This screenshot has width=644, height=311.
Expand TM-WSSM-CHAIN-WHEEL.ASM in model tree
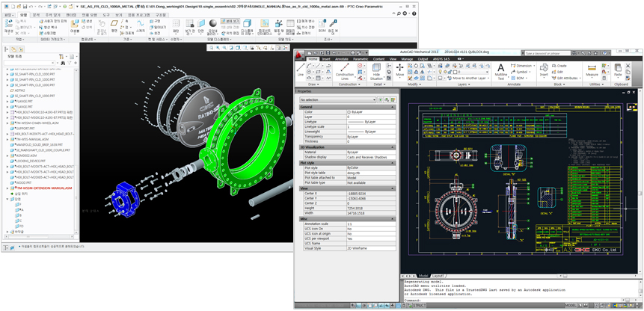click(7, 123)
